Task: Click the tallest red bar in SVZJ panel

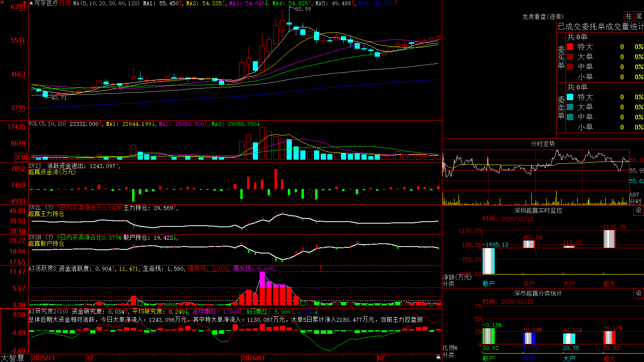Action: click(x=276, y=179)
